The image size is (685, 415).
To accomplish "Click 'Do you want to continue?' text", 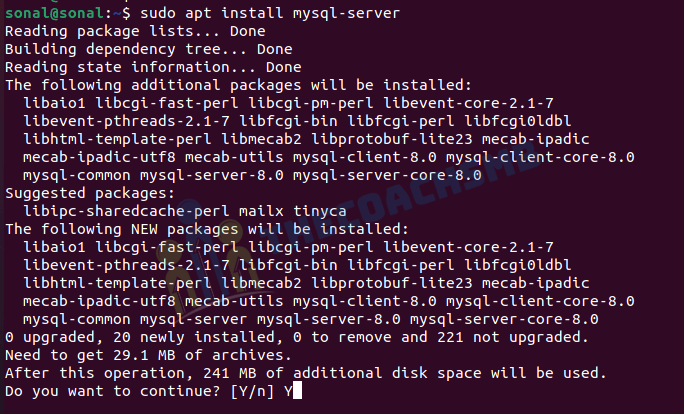I will pos(112,391).
